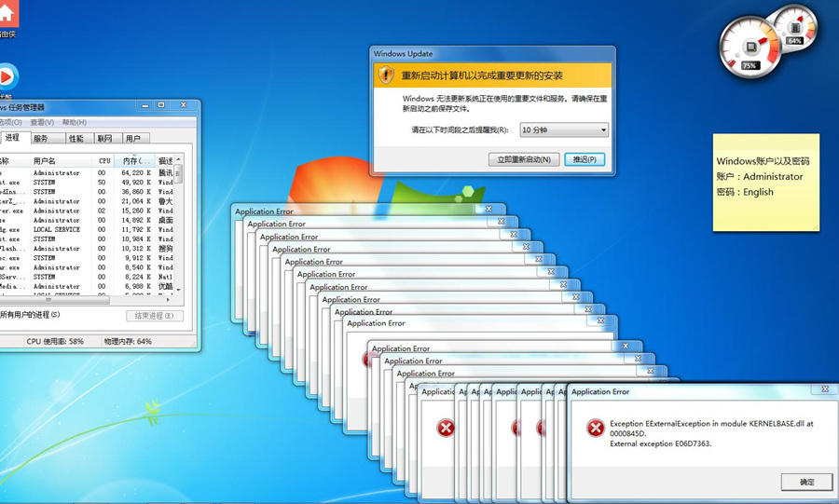This screenshot has height=504, width=839.
Task: Click the small memory gauge at 64%
Action: 795,27
